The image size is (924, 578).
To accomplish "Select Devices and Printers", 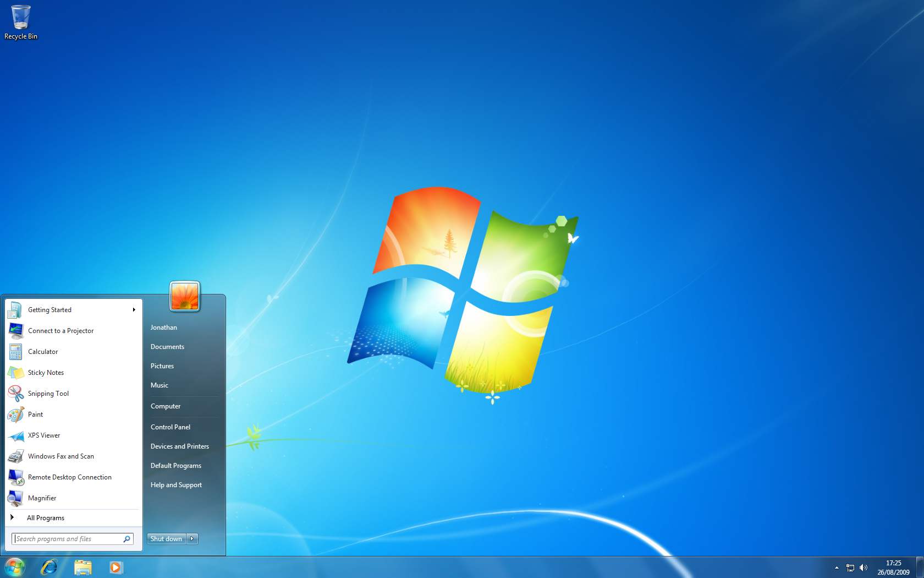I will point(180,446).
